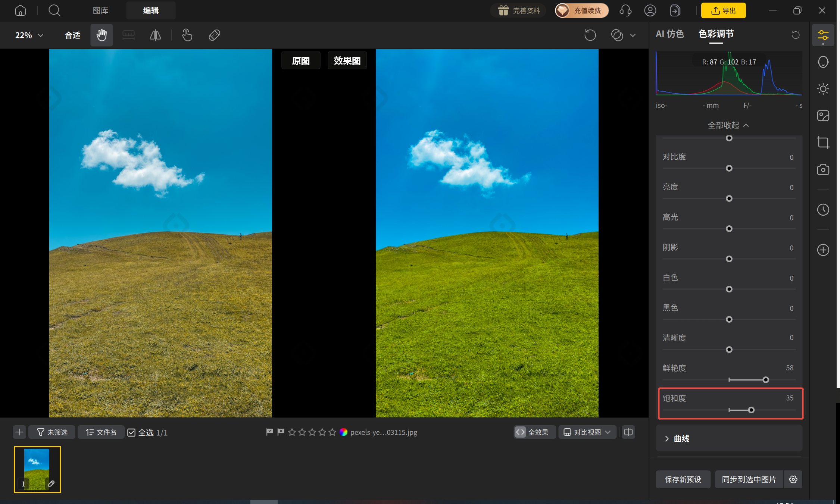Switch to the AI 仿色 tab
This screenshot has width=840, height=504.
point(670,34)
